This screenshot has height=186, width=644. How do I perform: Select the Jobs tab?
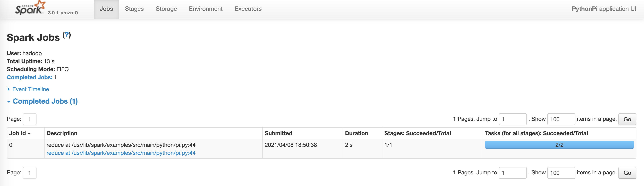106,9
